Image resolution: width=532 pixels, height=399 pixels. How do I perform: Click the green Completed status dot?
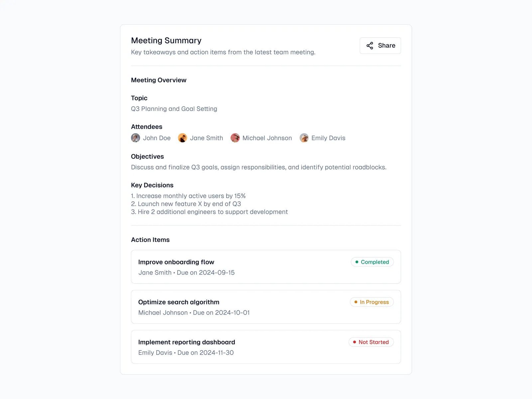point(357,262)
